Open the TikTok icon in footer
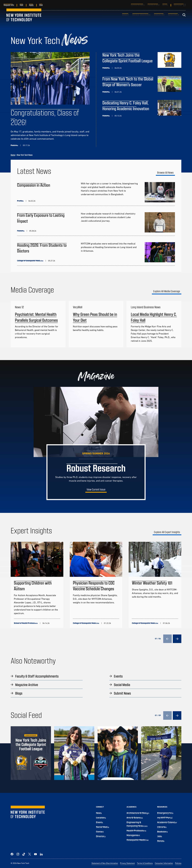The image size is (192, 868). pos(24,854)
